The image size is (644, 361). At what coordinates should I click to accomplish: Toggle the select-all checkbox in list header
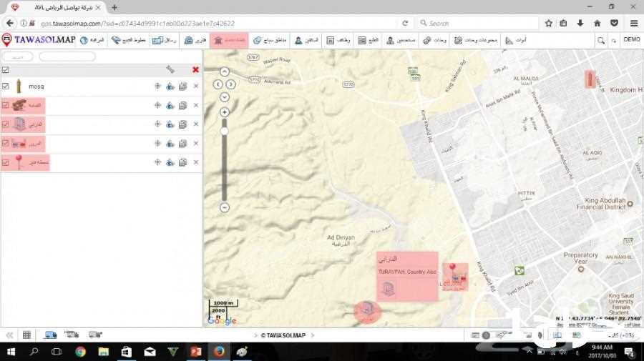(5, 70)
